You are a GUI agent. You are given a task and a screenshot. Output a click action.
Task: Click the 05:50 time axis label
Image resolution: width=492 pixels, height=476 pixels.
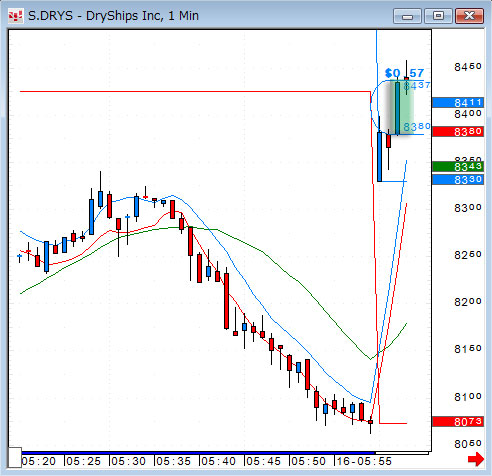click(x=309, y=461)
